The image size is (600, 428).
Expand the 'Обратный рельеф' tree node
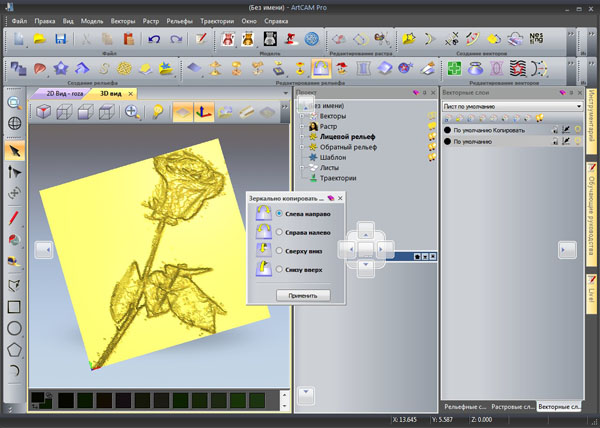(302, 147)
